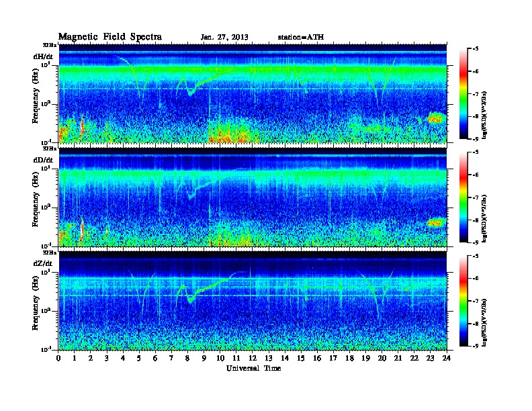Click the "5" tick on the Universal Time axis

139,358
